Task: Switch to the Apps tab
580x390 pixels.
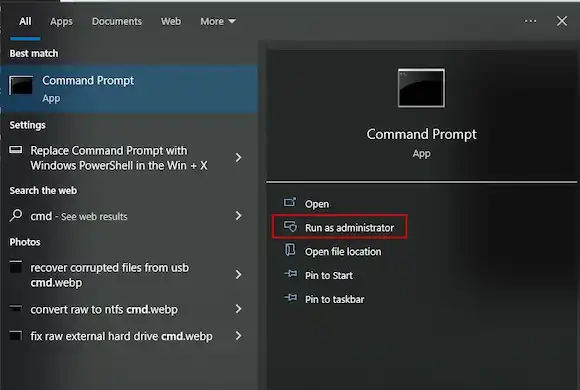Action: click(61, 21)
